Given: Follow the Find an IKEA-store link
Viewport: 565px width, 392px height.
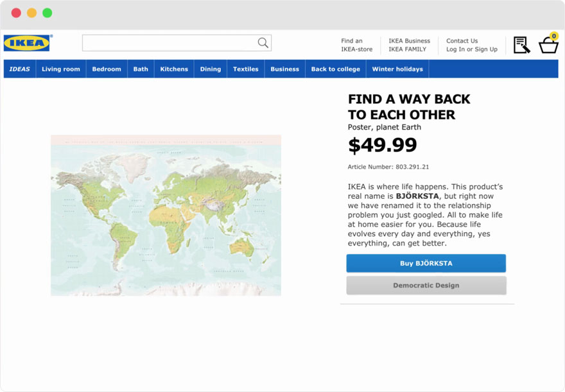Looking at the screenshot, I should tap(356, 45).
